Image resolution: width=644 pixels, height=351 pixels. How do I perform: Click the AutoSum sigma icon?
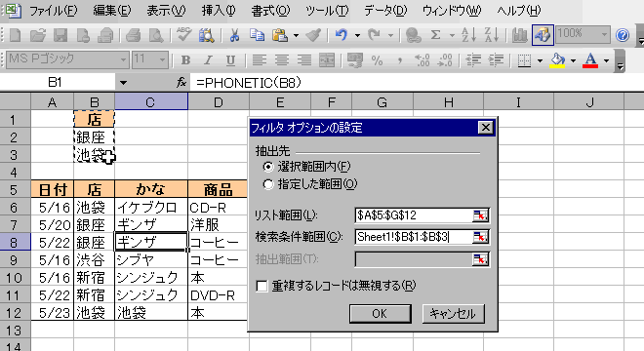(436, 36)
